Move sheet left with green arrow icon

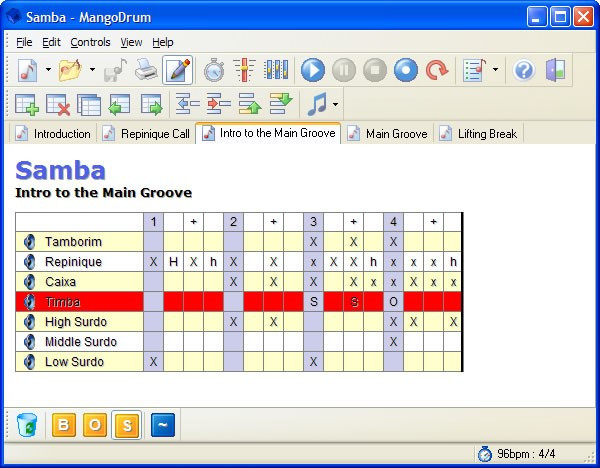pyautogui.click(x=119, y=104)
